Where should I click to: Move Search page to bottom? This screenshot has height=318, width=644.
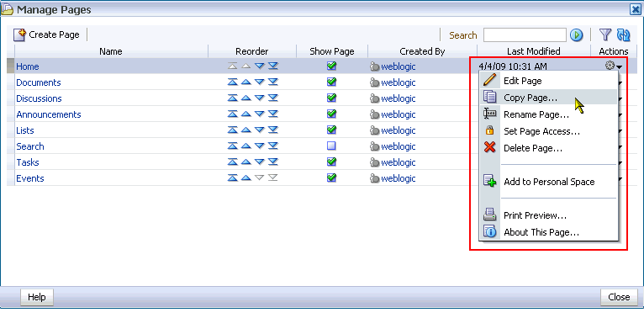point(273,146)
